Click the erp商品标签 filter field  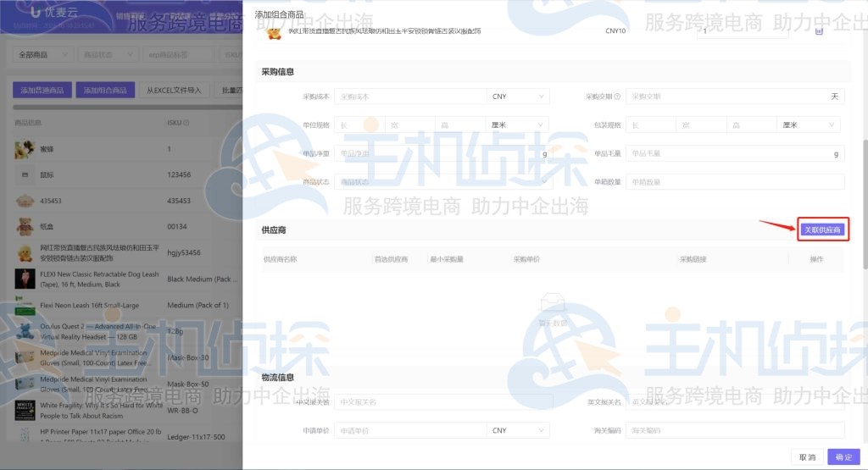point(178,55)
